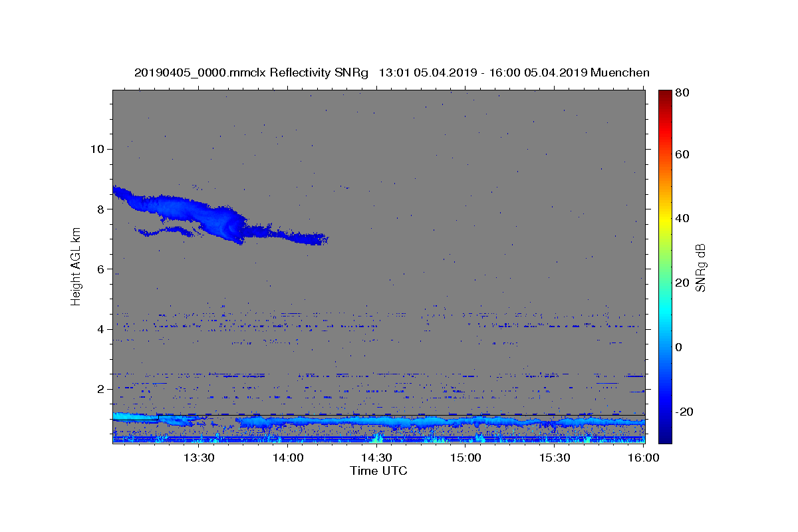Click the 14:30 time tick label
This screenshot has width=798, height=532.
376,458
